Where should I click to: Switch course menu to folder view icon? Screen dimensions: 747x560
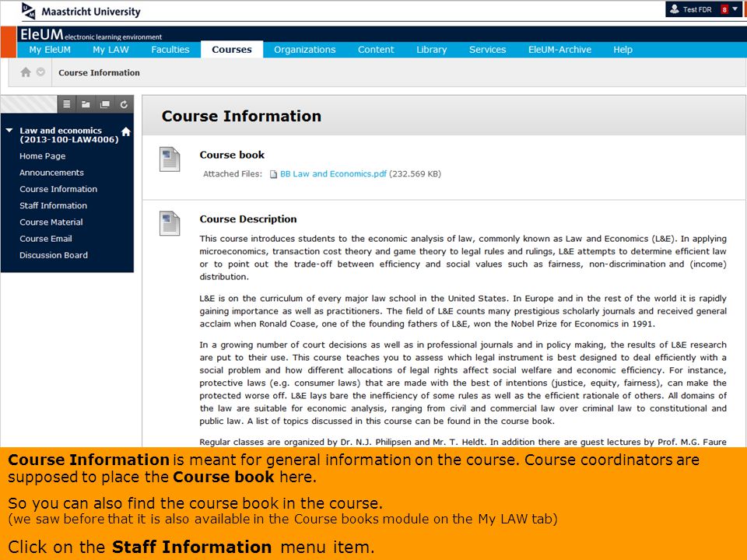tap(86, 104)
